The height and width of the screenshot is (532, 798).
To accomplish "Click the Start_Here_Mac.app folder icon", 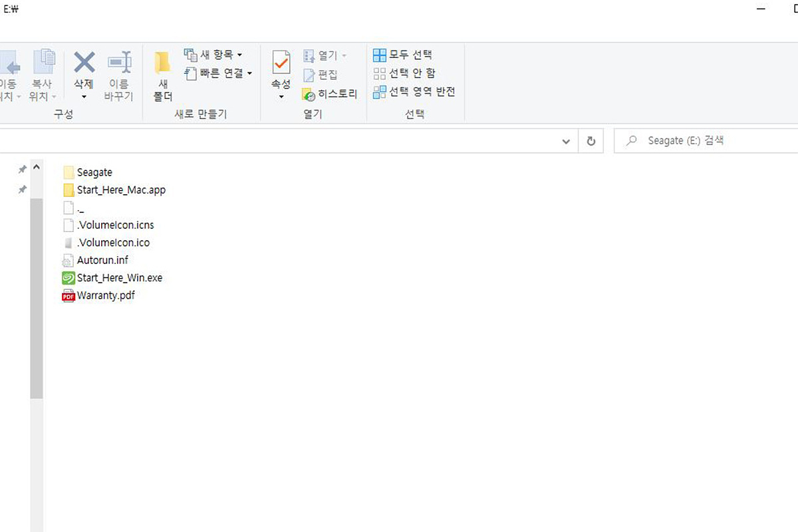I will (x=68, y=190).
